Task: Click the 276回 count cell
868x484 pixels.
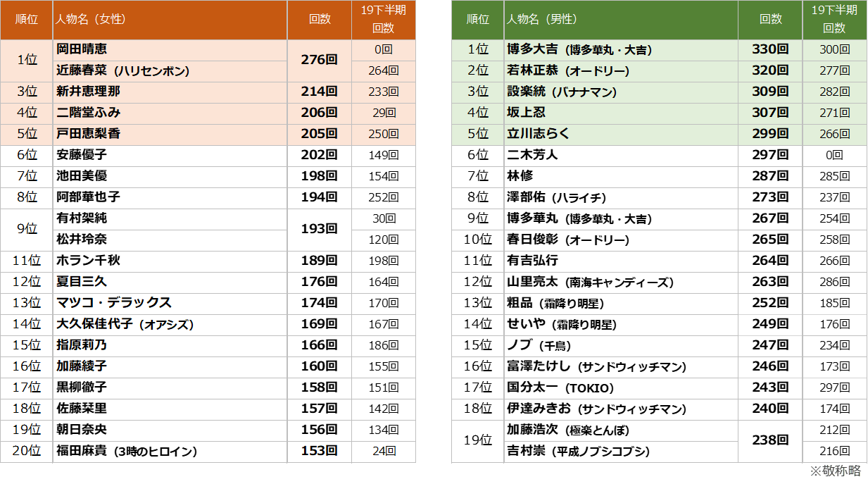Action: (x=319, y=60)
